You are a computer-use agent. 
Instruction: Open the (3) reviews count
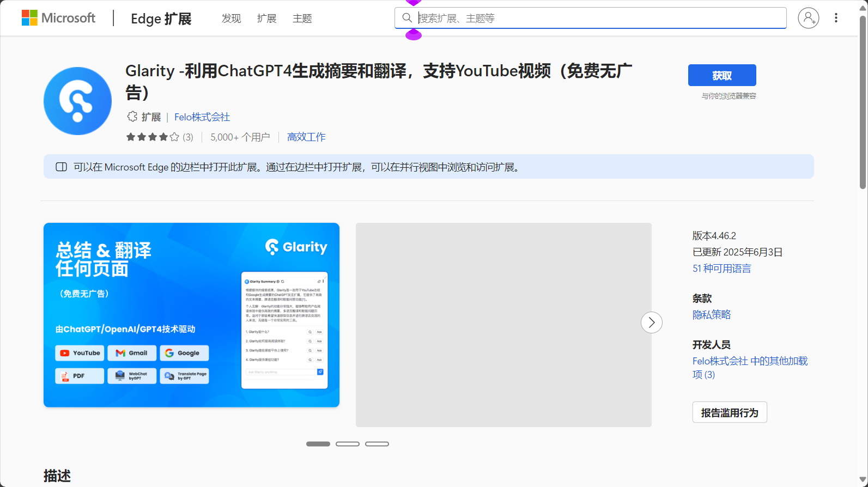coord(188,137)
